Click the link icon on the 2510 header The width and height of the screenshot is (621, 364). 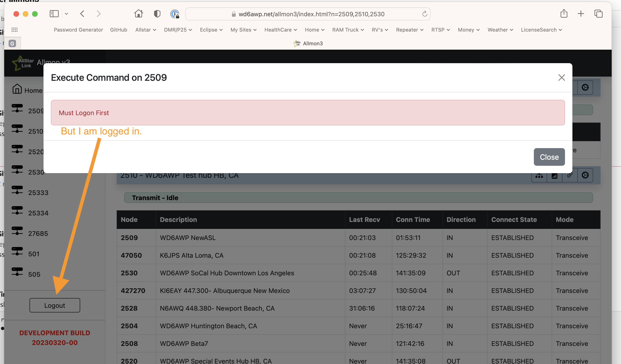tap(569, 175)
